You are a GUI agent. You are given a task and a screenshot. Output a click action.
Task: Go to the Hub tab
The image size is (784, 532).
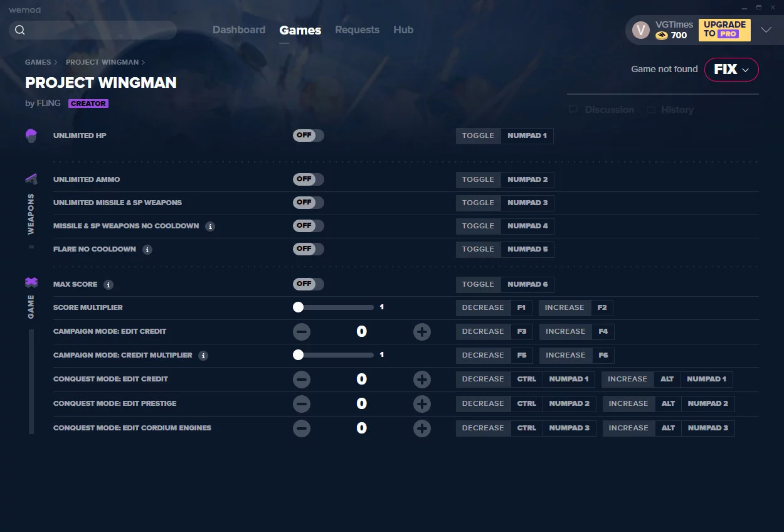[x=403, y=30]
